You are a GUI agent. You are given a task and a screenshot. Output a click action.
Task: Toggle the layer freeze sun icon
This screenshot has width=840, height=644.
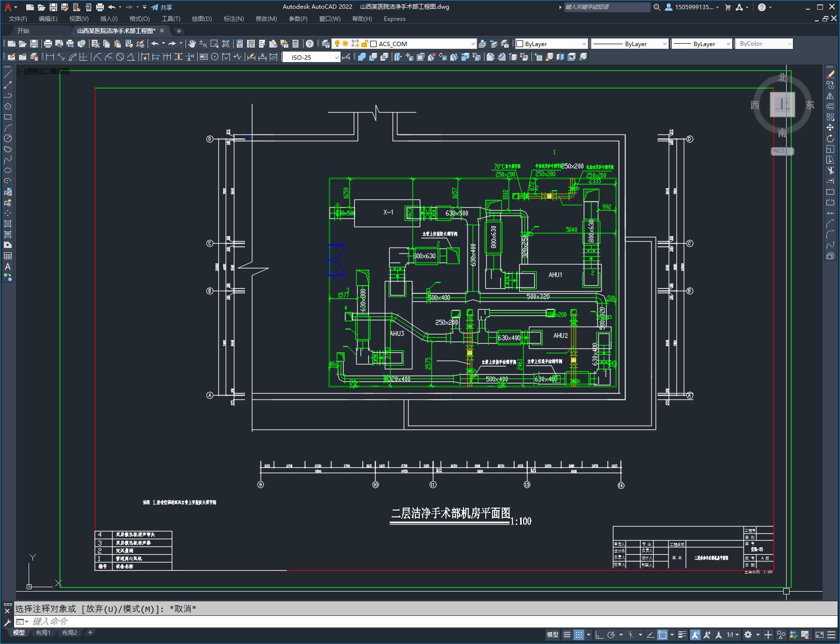point(346,44)
